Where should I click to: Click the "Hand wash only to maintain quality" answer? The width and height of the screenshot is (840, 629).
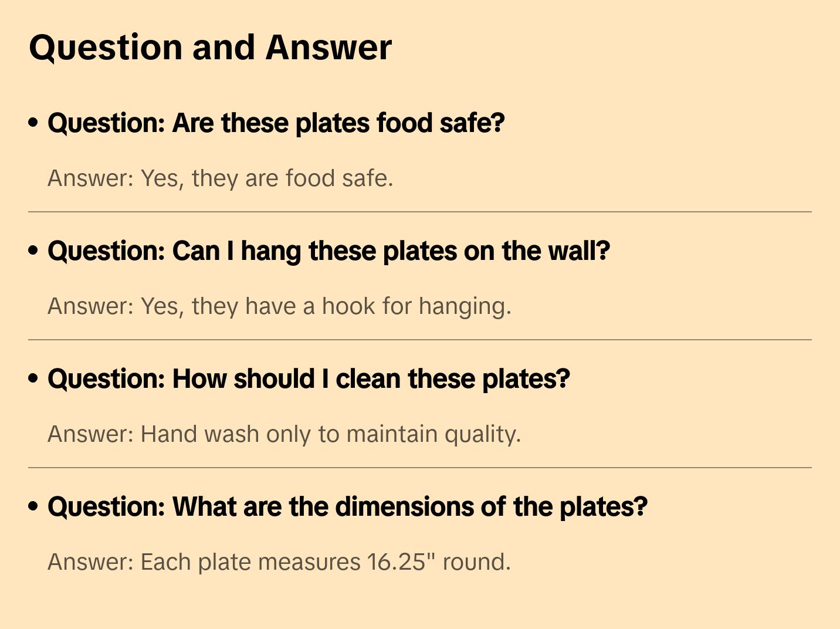284,434
